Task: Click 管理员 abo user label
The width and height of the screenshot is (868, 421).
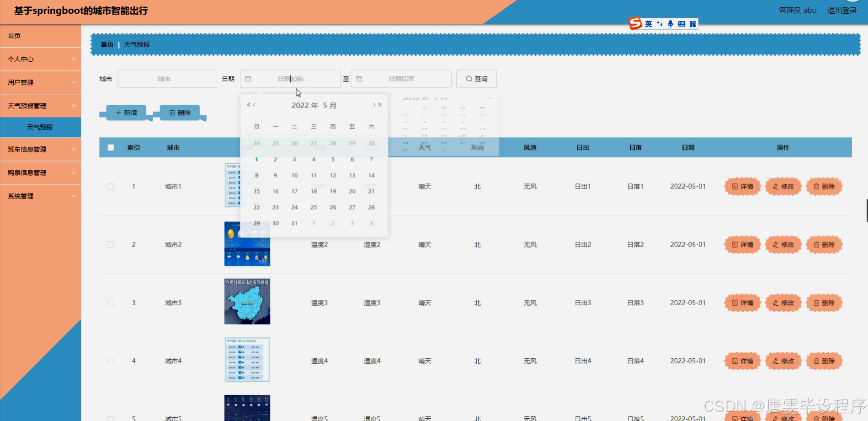Action: (798, 10)
